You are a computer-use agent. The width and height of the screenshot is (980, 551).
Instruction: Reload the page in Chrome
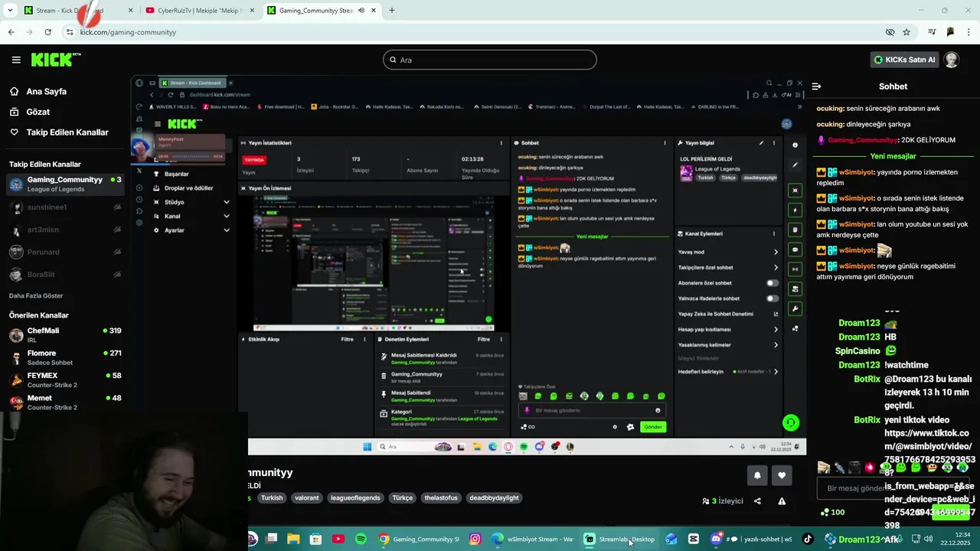[47, 32]
